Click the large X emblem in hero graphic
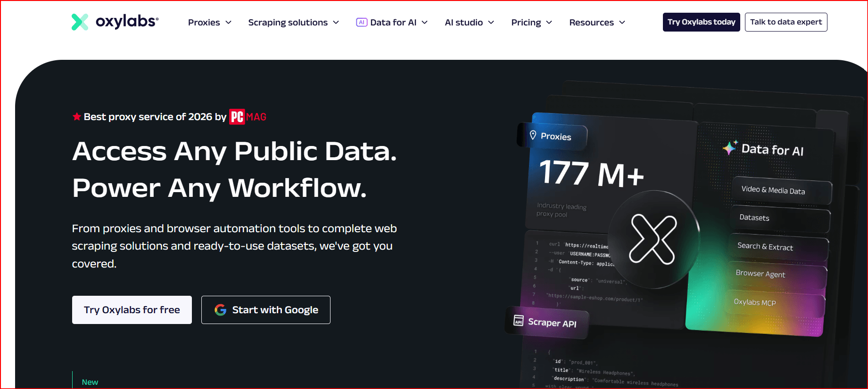The width and height of the screenshot is (868, 389). coord(653,239)
